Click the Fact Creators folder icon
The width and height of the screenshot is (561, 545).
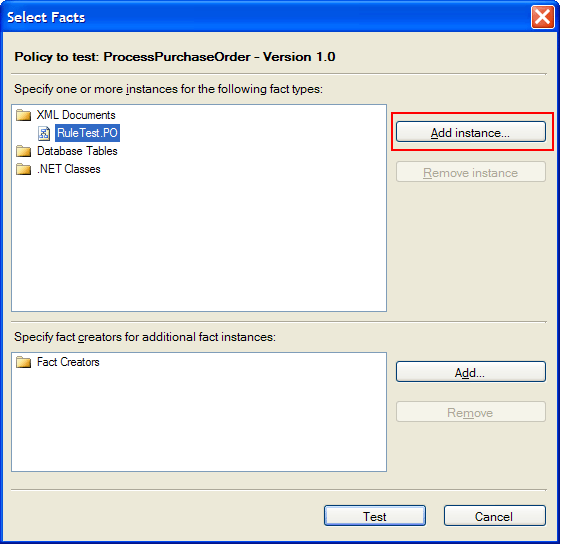tap(24, 362)
